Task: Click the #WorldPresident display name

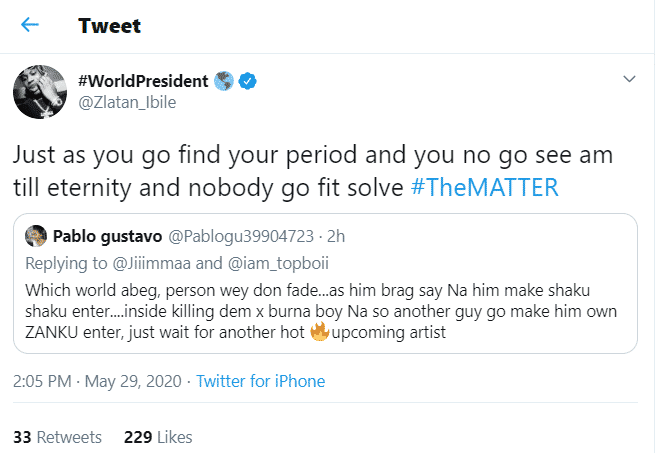Action: click(142, 79)
